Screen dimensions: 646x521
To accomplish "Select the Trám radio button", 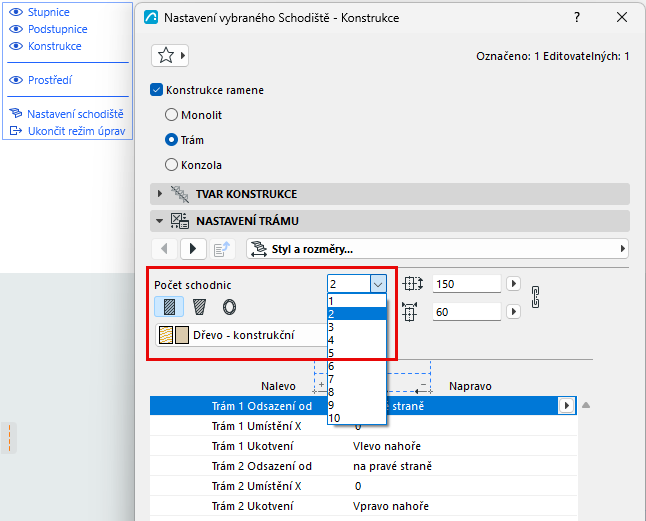I will click(x=171, y=140).
